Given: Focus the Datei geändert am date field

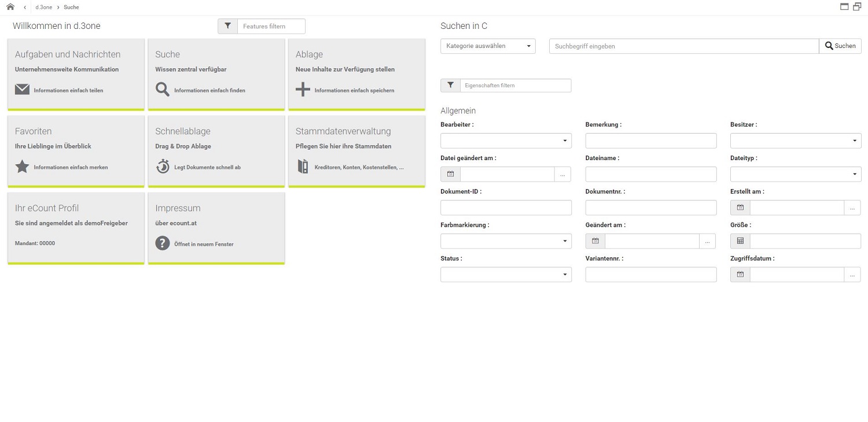Looking at the screenshot, I should pos(507,174).
